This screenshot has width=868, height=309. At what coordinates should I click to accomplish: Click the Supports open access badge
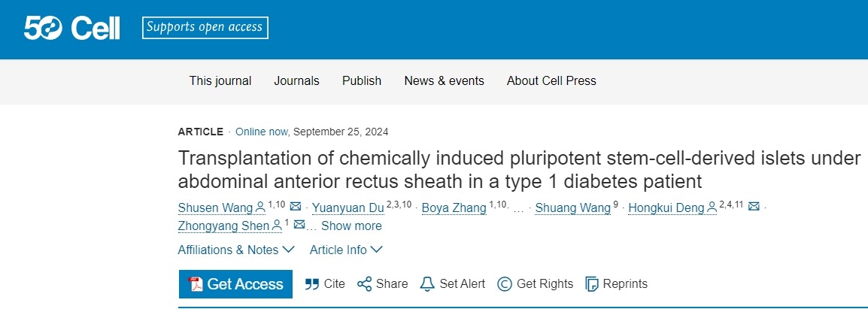(205, 28)
